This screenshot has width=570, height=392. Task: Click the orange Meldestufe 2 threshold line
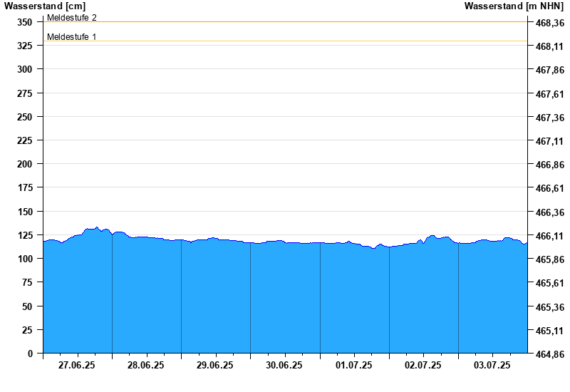coord(285,22)
